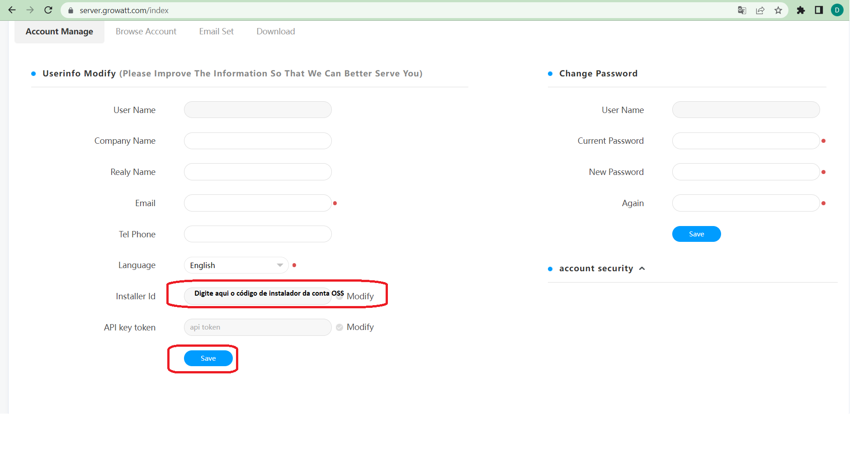Save the Change Password form
This screenshot has width=868, height=462.
(x=696, y=234)
